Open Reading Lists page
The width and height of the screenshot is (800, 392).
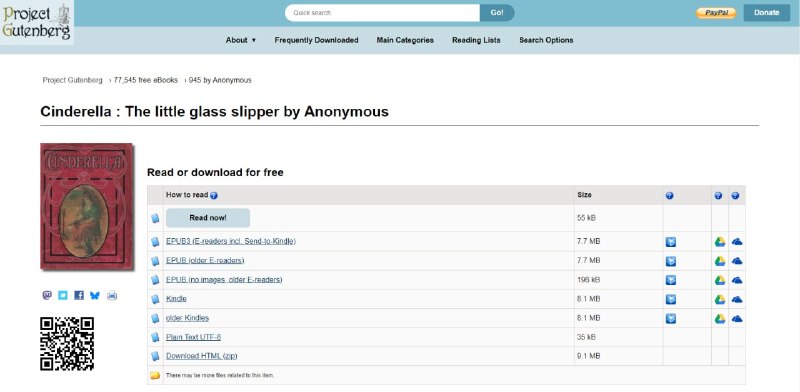tap(476, 40)
